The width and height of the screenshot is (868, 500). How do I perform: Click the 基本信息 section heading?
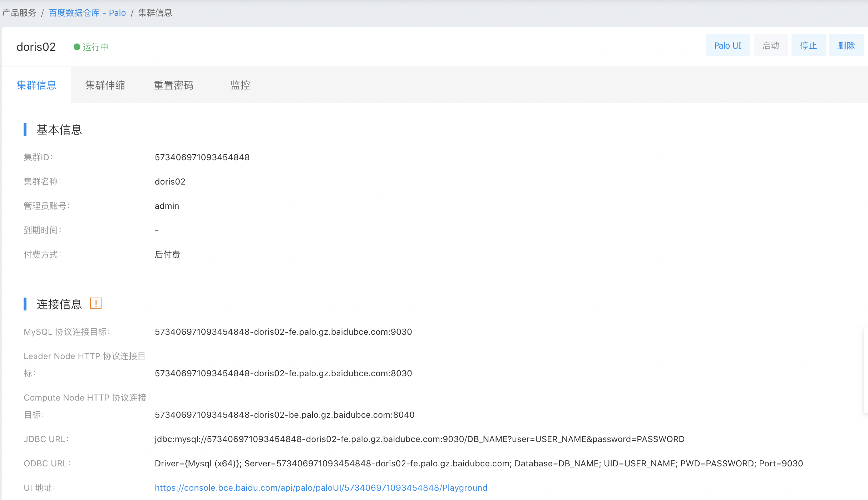click(x=59, y=129)
